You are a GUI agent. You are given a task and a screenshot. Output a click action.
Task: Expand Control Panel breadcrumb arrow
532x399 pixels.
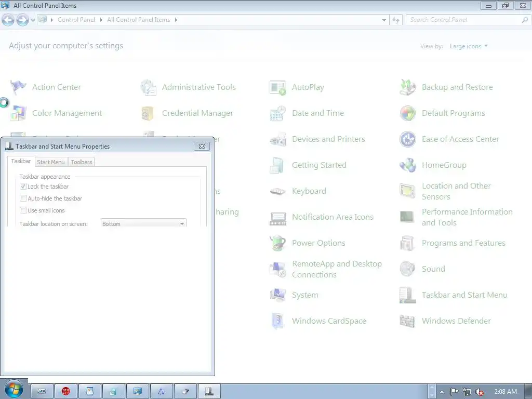101,20
